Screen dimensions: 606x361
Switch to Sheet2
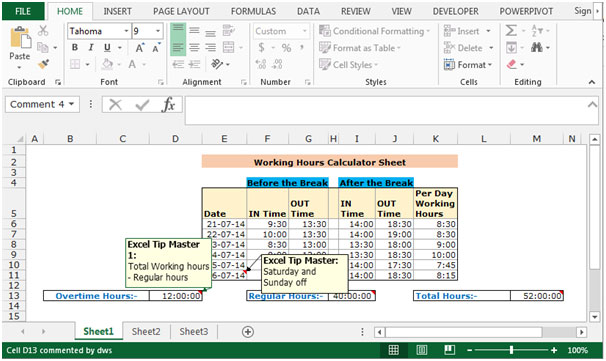[146, 332]
